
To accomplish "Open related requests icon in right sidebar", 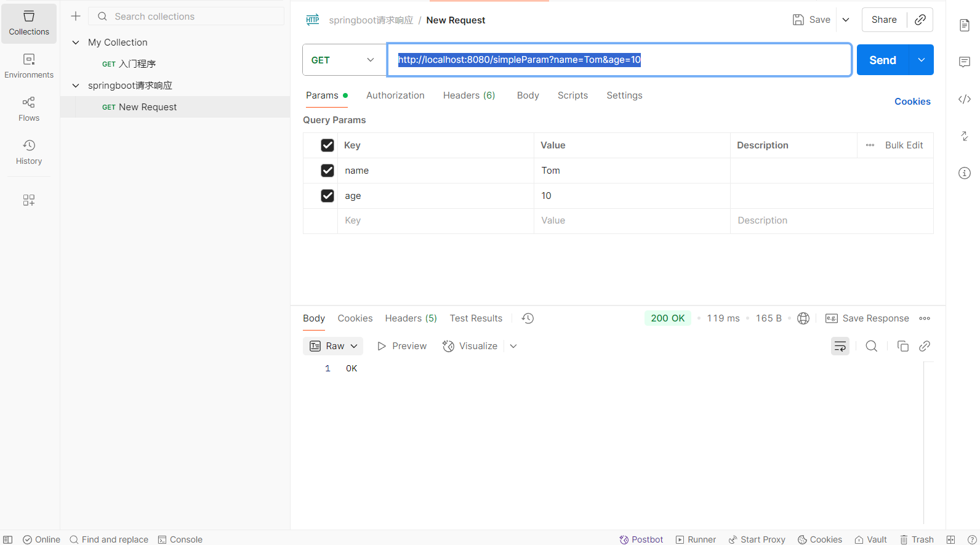I will (965, 136).
